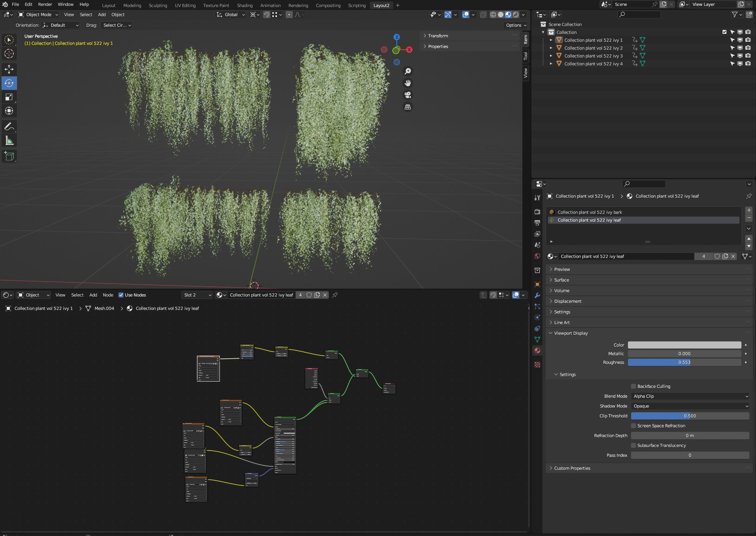The height and width of the screenshot is (536, 756).
Task: Open the Render menu
Action: (x=45, y=4)
